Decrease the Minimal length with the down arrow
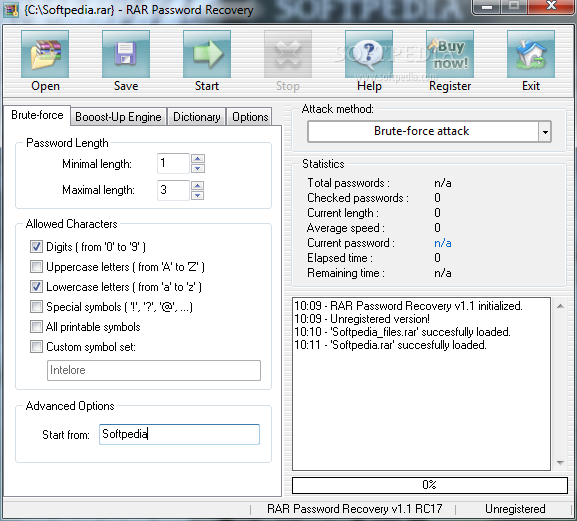577x521 pixels. coord(198,169)
